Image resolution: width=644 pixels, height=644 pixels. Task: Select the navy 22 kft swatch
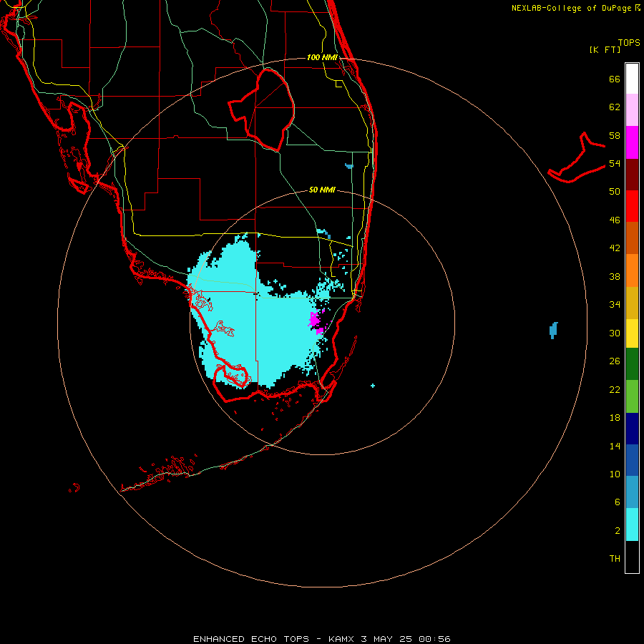[x=632, y=429]
